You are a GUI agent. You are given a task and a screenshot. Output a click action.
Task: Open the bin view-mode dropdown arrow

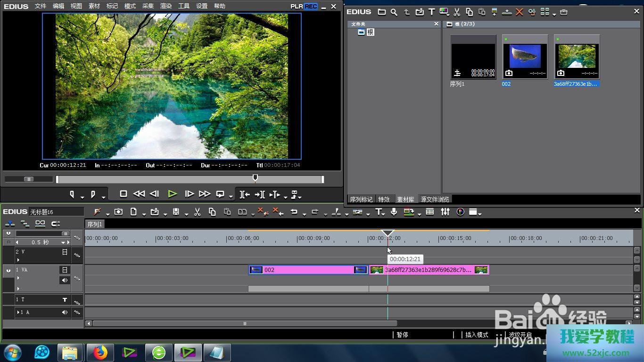[x=554, y=14]
